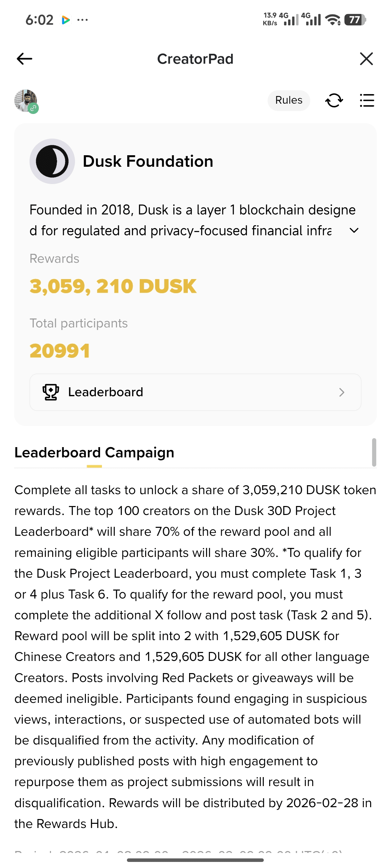Tap the back arrow icon
Viewport: 391px width, 868px height.
tap(24, 59)
